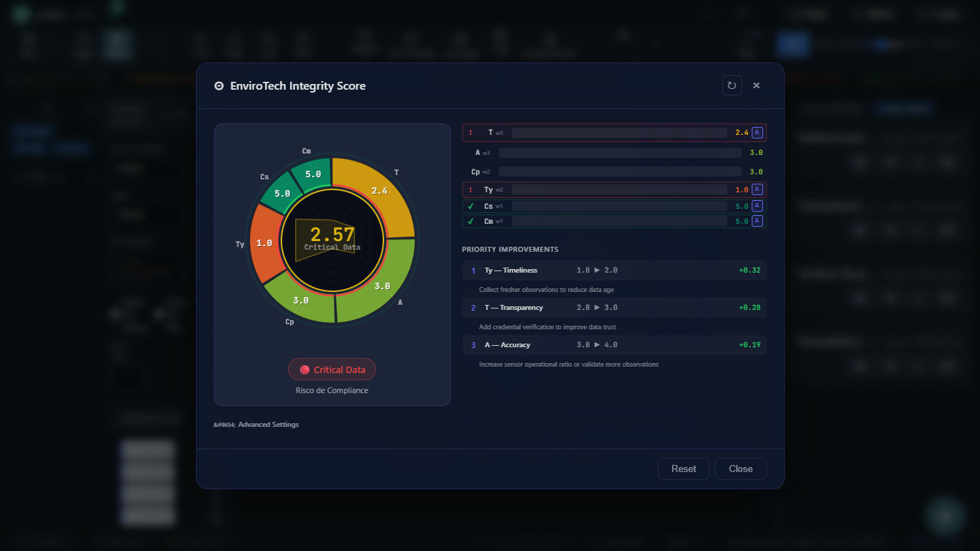Click the Cs w1 score bar
Image resolution: width=980 pixels, height=551 pixels.
coord(620,206)
